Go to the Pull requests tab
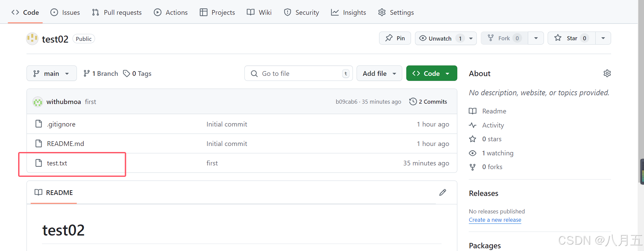644x251 pixels. tap(117, 12)
